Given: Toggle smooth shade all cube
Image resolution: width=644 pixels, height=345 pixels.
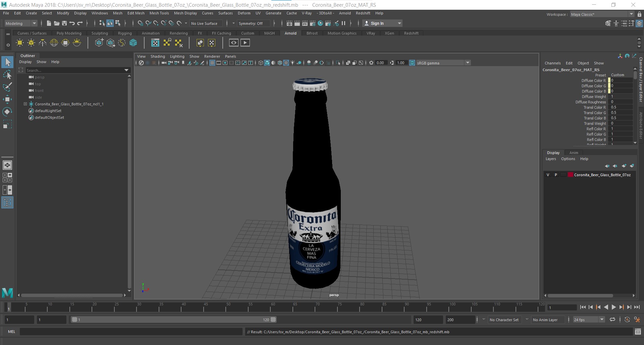Looking at the screenshot, I should coord(267,63).
